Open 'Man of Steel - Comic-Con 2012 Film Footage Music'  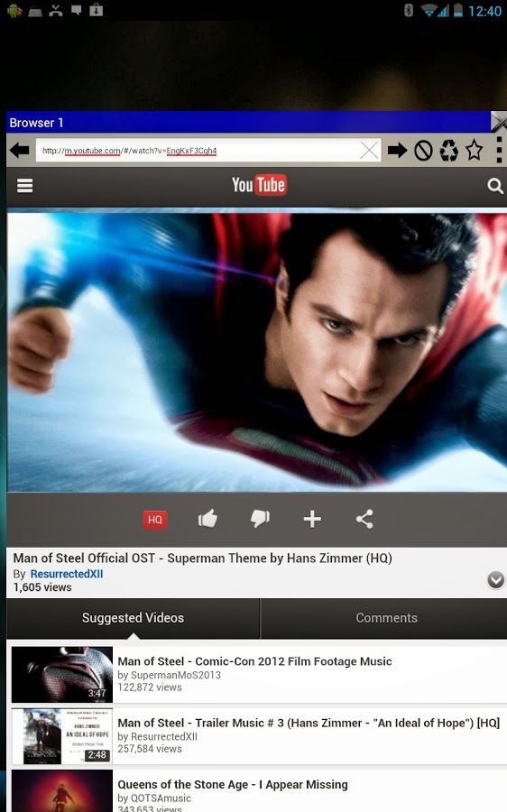click(x=254, y=661)
